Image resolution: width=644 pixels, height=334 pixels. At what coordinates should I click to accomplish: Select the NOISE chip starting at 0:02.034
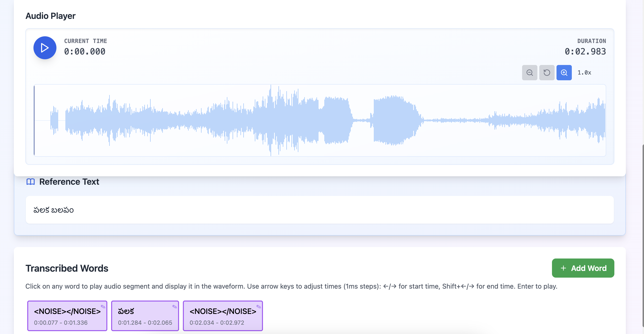coord(223,316)
